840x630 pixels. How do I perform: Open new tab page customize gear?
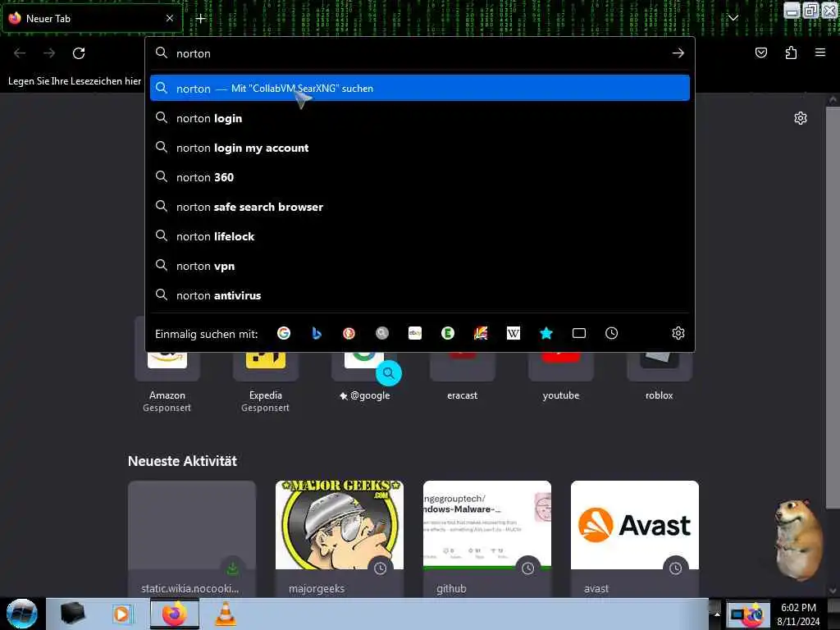click(801, 118)
